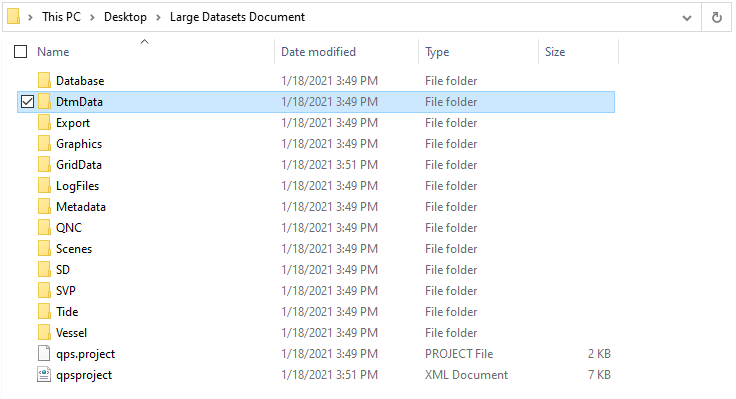Select the Vessel folder icon
This screenshot has width=736, height=399.
coord(44,333)
